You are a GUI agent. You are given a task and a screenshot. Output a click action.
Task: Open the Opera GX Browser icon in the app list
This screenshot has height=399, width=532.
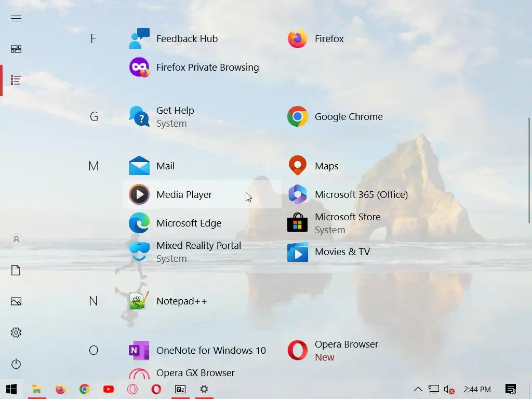139,374
